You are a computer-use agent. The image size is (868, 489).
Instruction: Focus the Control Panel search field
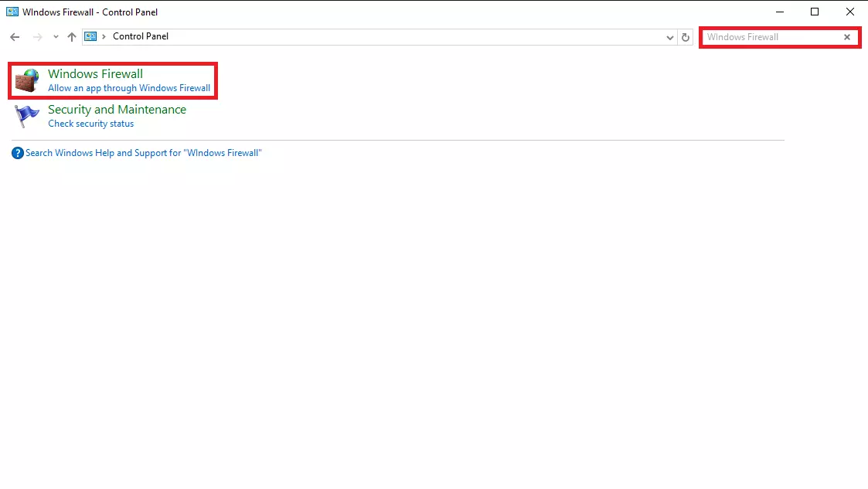point(773,37)
